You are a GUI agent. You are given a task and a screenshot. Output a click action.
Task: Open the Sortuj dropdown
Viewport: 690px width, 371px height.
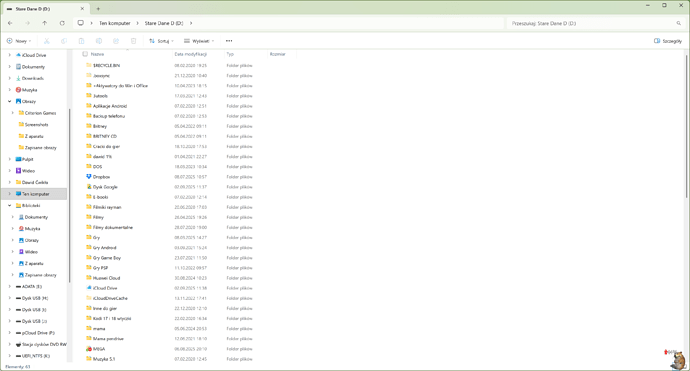coord(161,41)
